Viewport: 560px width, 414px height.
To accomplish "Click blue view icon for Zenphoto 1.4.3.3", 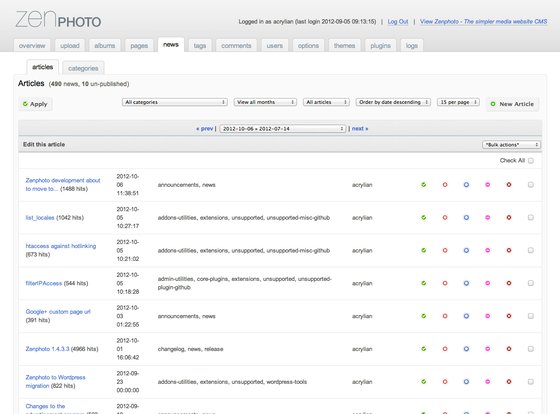I will [x=466, y=349].
